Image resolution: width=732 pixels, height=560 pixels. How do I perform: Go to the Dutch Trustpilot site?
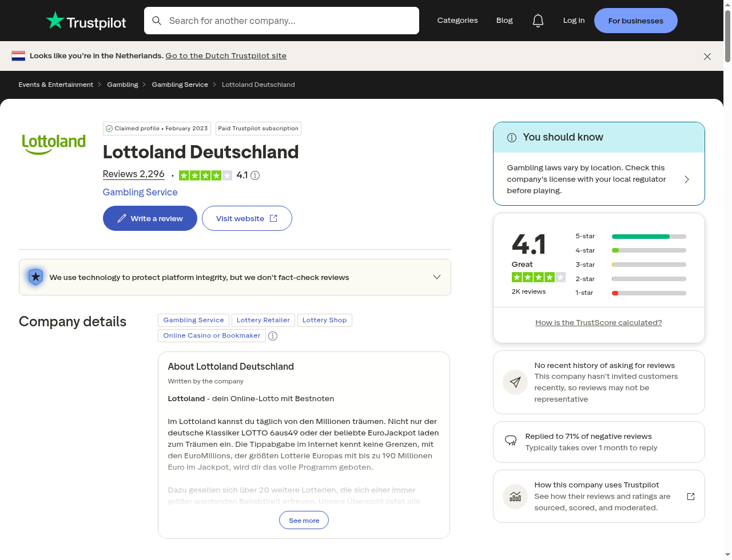click(x=226, y=56)
